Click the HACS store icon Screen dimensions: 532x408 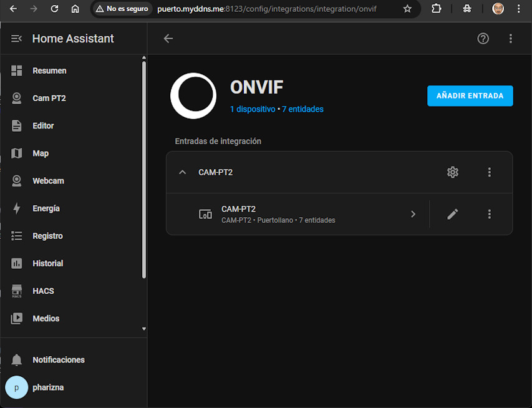click(x=17, y=291)
